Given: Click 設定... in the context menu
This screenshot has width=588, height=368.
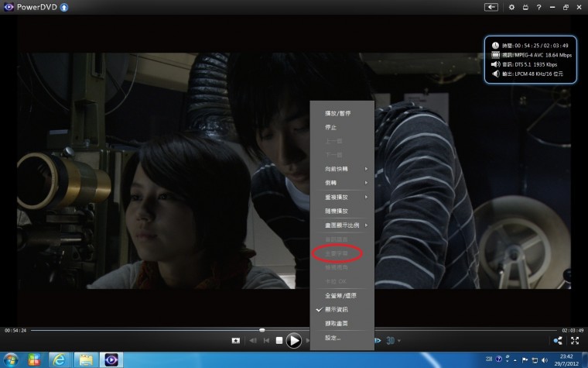Looking at the screenshot, I should [333, 337].
